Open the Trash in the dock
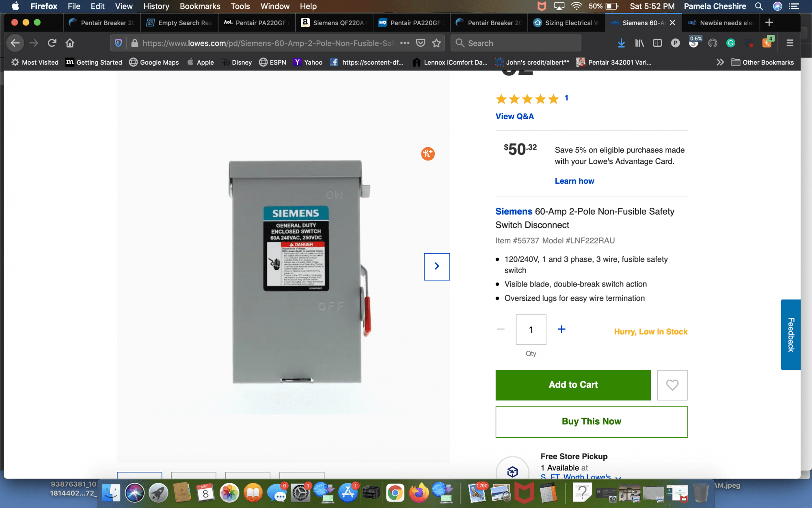 point(701,493)
